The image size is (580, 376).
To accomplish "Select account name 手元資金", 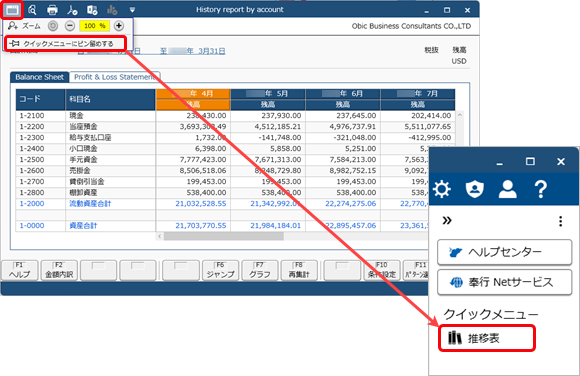I will click(x=84, y=160).
